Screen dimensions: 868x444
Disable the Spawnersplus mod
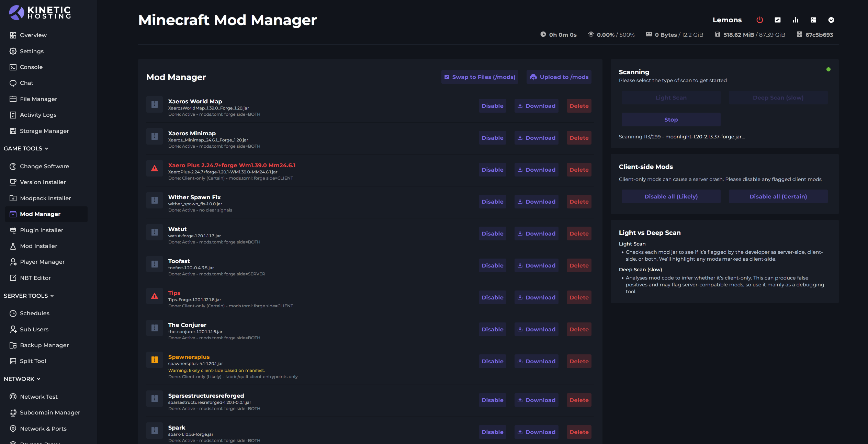pyautogui.click(x=492, y=361)
